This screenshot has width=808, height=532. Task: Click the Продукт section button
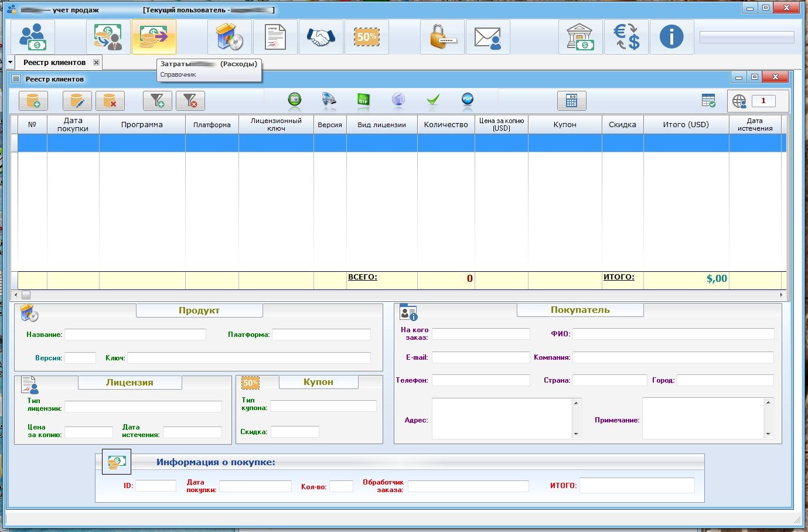pyautogui.click(x=199, y=311)
